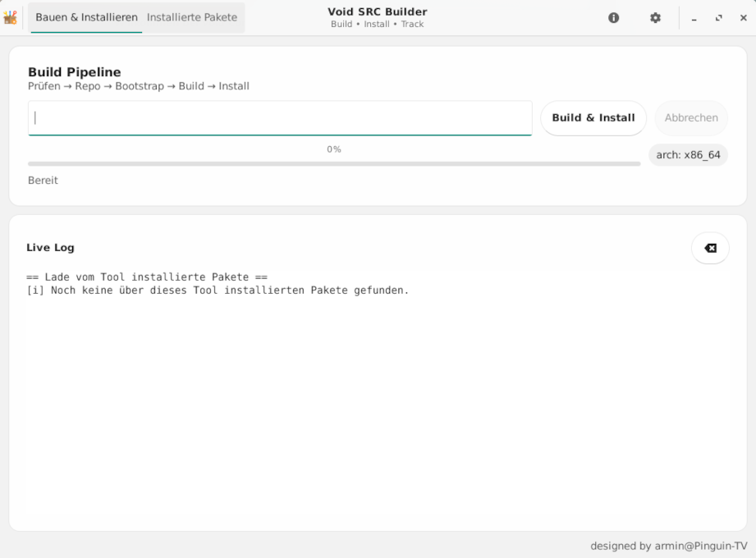Click the Abbrechen button
This screenshot has width=756, height=558.
691,118
